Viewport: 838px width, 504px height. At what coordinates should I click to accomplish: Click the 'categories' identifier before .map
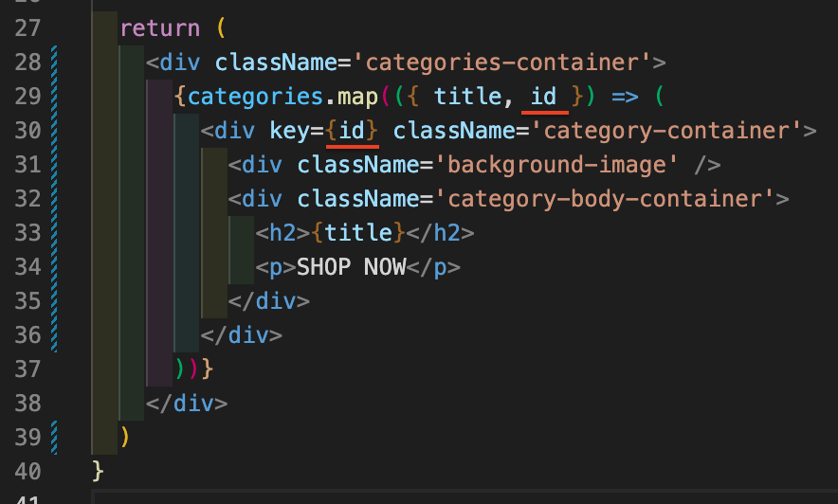(x=255, y=98)
